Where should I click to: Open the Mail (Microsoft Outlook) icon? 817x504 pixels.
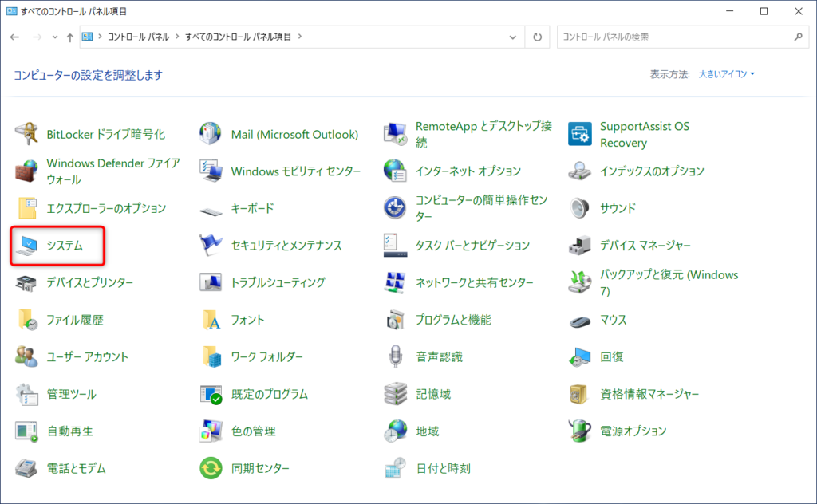click(211, 134)
